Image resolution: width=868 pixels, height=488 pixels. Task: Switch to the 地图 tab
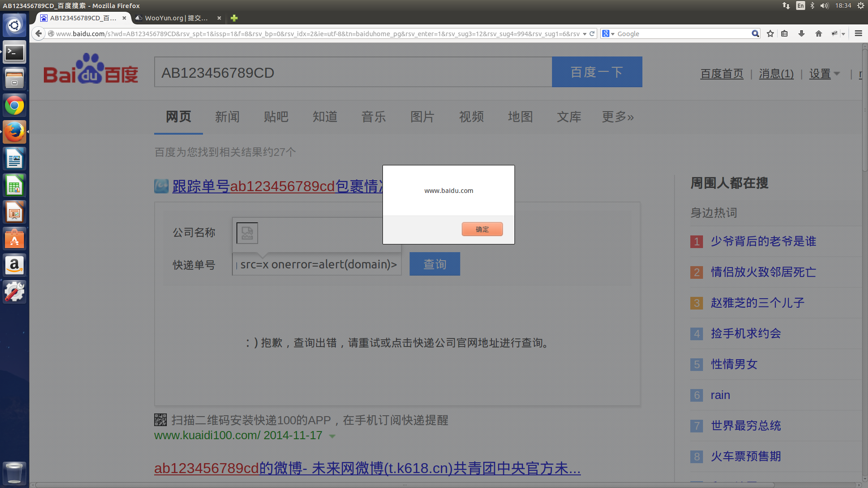520,117
